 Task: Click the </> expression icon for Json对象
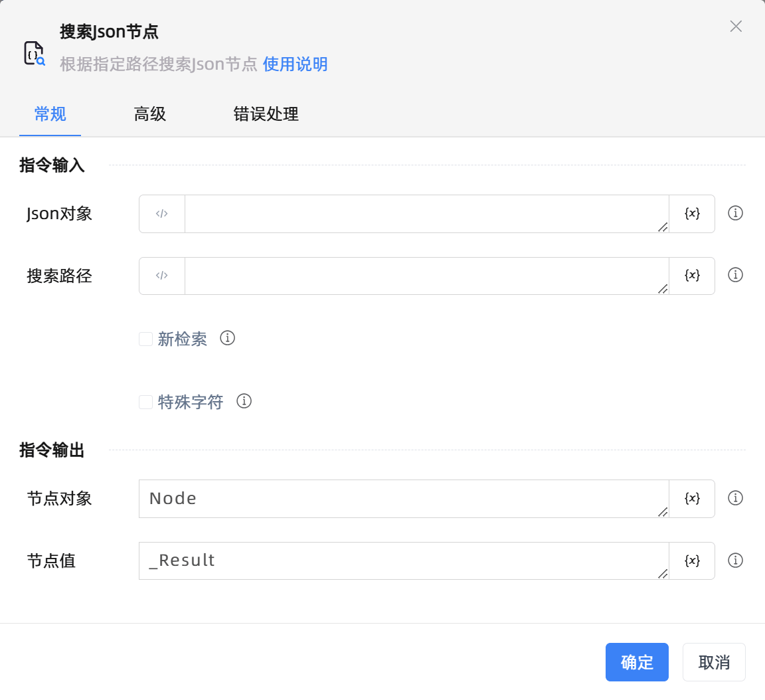point(161,213)
